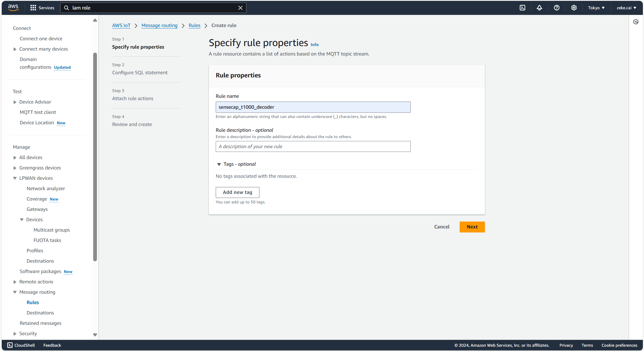
Task: Clear the search box with the X icon
Action: tap(240, 8)
